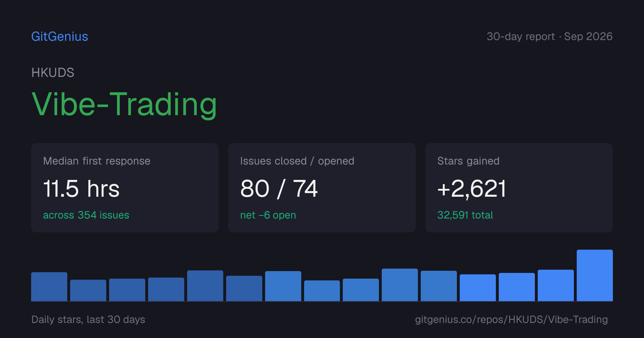Select the second-to-last chart bar

click(556, 285)
